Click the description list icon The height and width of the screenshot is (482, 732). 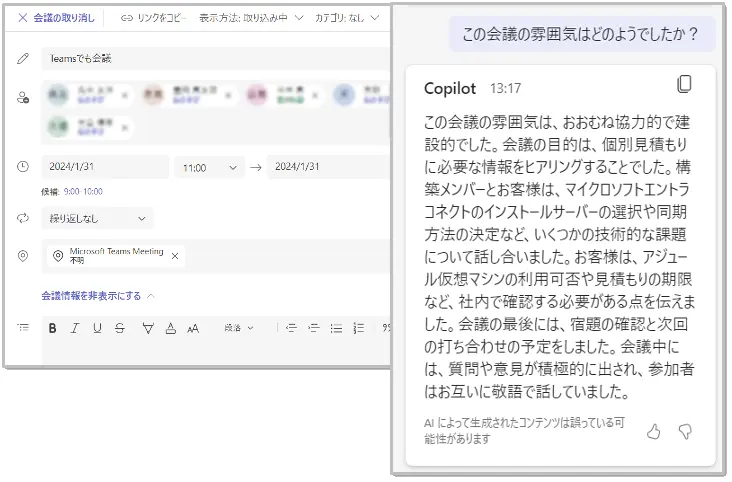[23, 327]
